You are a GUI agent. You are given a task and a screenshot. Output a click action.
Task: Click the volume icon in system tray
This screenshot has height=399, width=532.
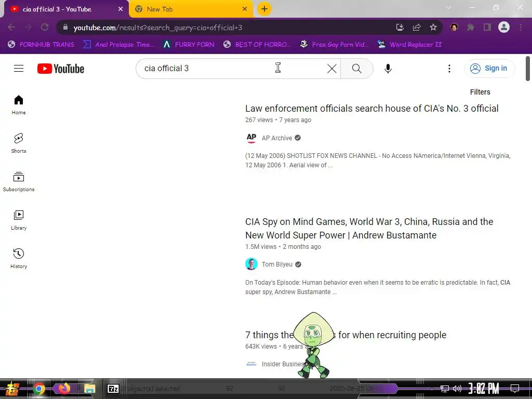pyautogui.click(x=457, y=389)
